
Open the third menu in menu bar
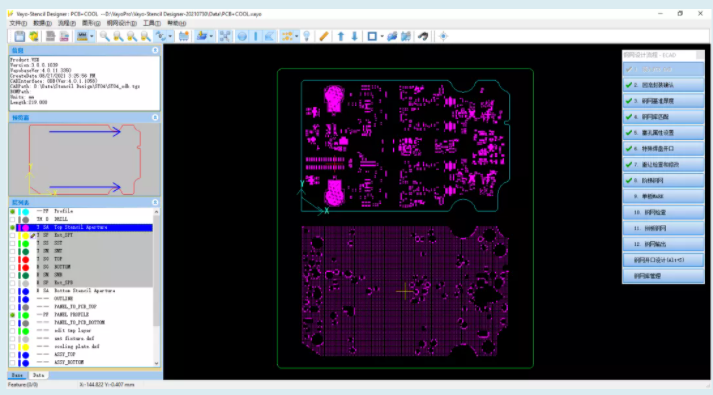click(66, 23)
